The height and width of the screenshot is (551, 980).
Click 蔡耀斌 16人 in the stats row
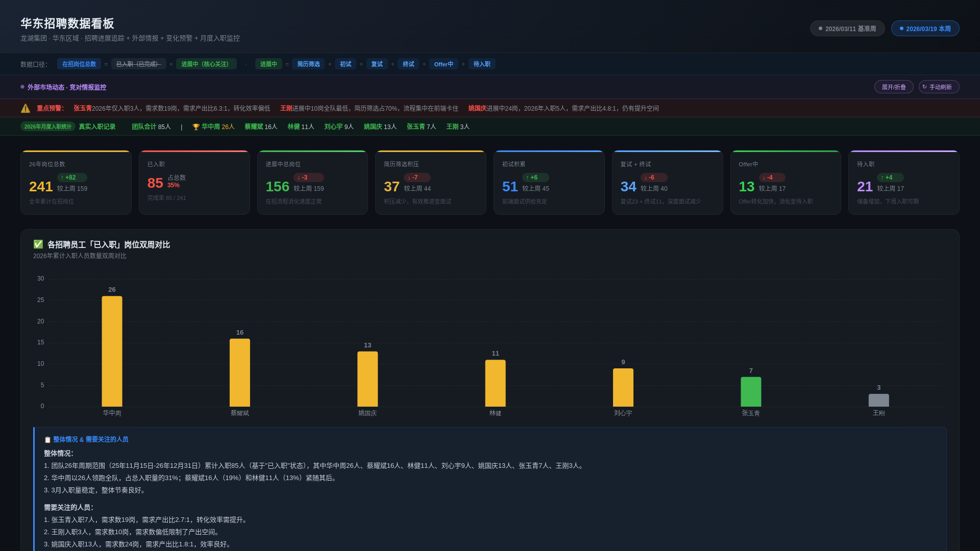click(261, 127)
